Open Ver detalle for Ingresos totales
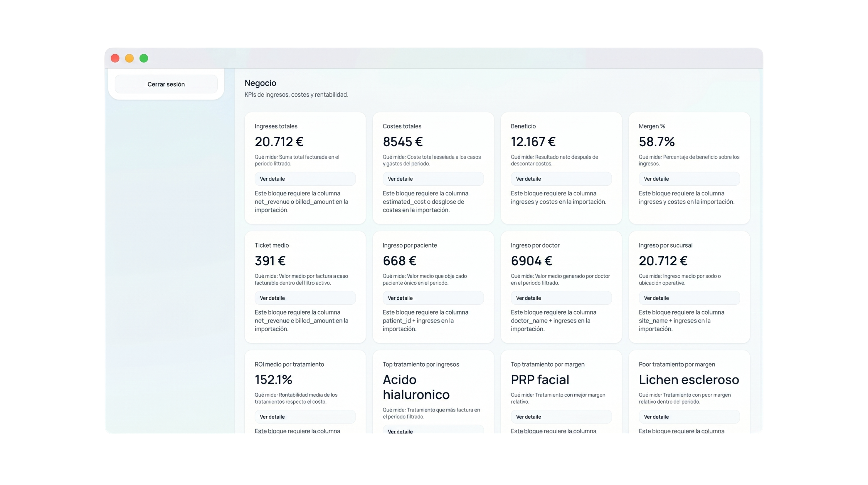The height and width of the screenshot is (485, 868). click(305, 179)
